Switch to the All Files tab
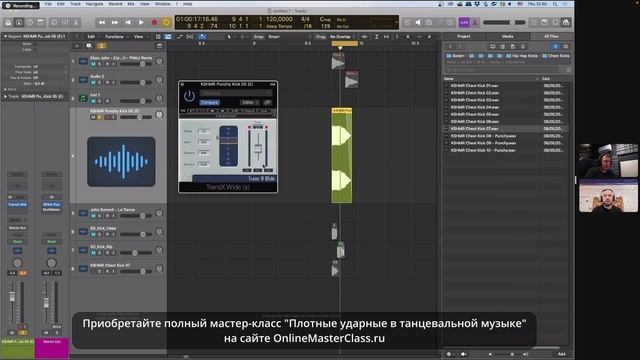 point(551,36)
